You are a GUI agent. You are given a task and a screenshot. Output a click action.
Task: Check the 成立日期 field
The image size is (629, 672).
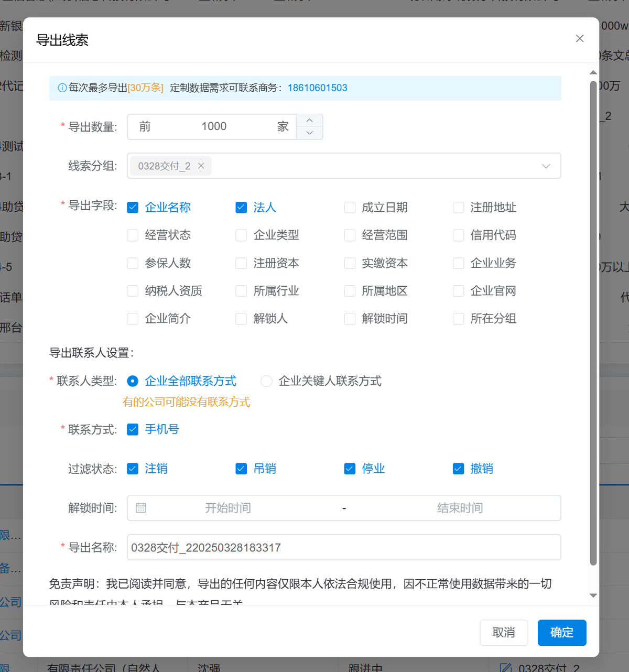point(350,208)
